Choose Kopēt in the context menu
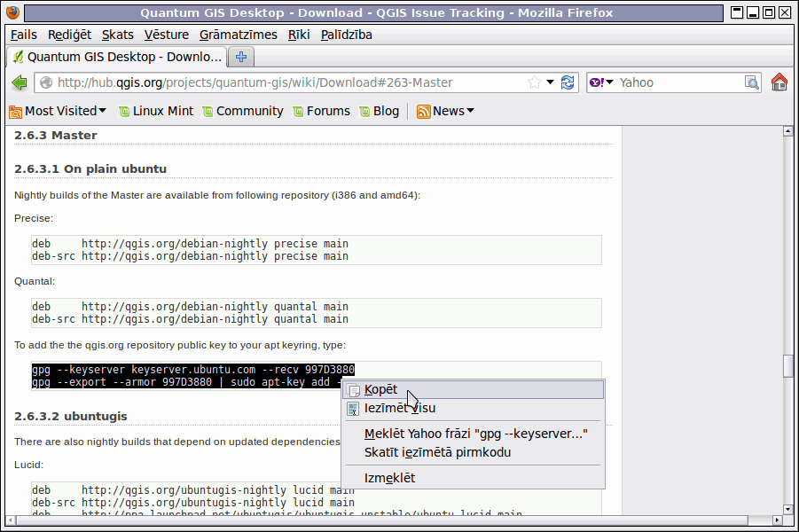The image size is (799, 532). pyautogui.click(x=474, y=390)
